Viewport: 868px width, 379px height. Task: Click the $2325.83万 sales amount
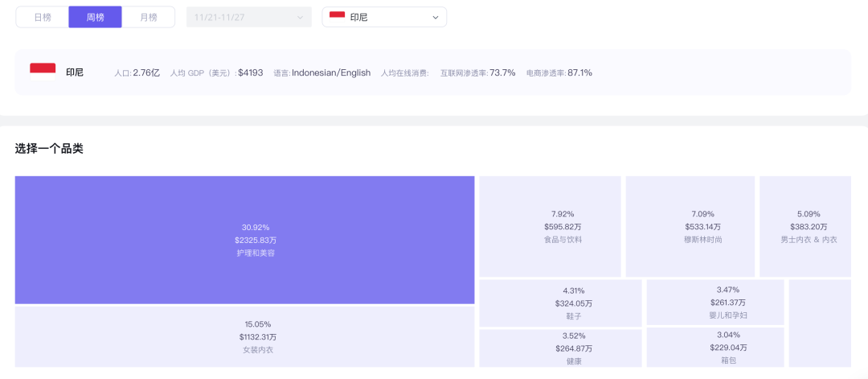[x=256, y=240]
